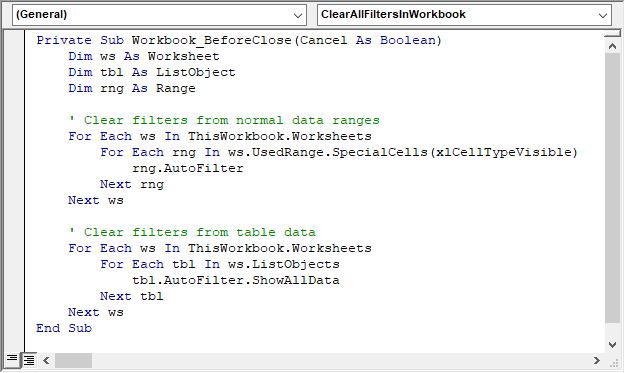625x373 pixels.
Task: Click the xlCellTypeVisible text in the code
Action: coord(504,152)
